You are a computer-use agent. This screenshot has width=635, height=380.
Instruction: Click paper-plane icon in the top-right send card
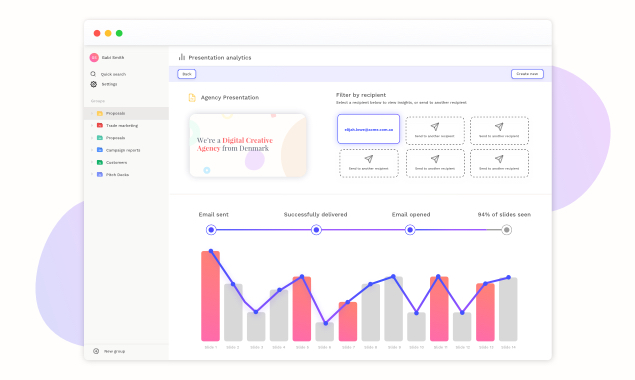(499, 127)
